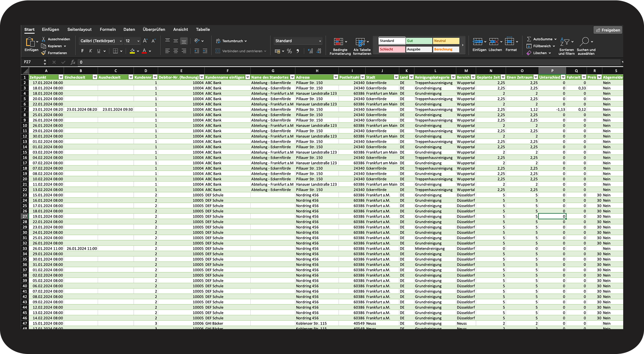Open Bedingte Formatierung icon
Screen dimensions: 644x354
339,42
